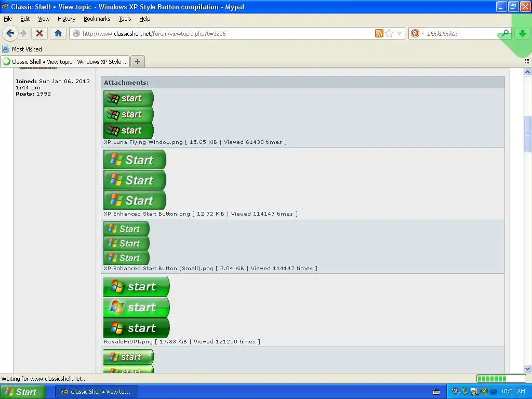Click the page loading progress bar

(x=501, y=378)
